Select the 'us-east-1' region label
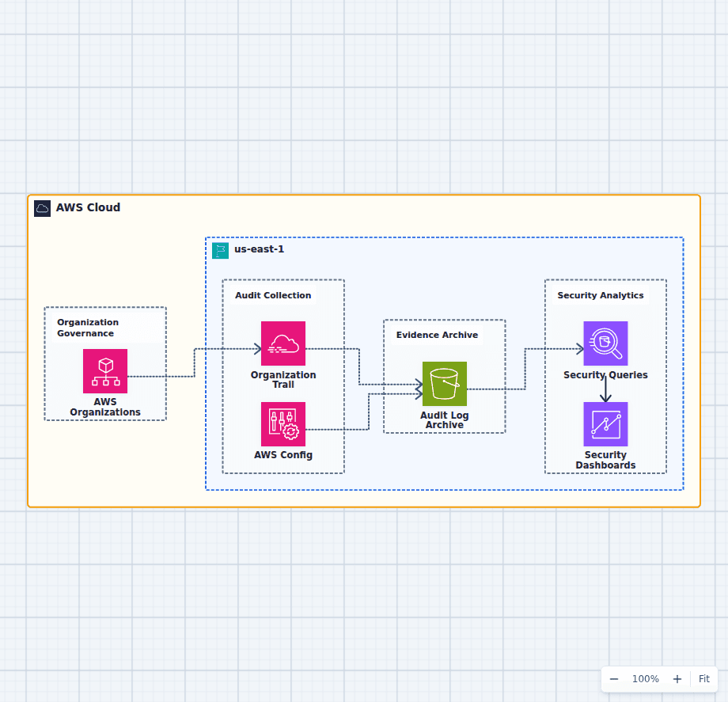The height and width of the screenshot is (702, 728). click(x=259, y=249)
